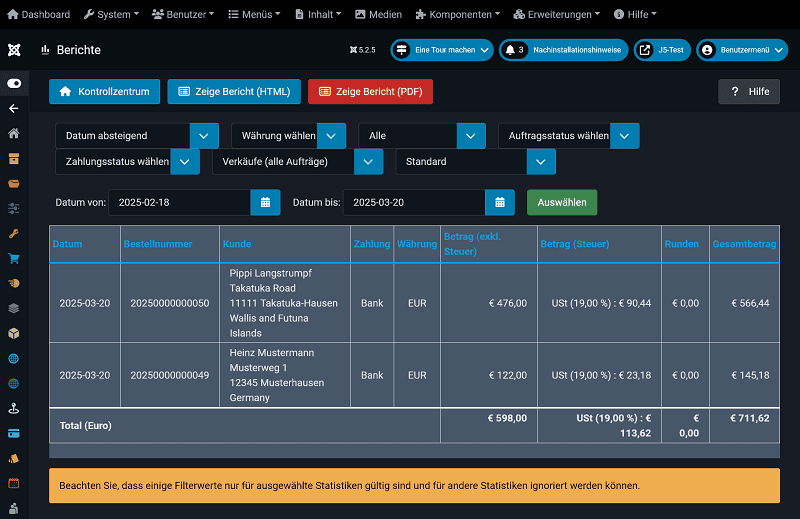Open the Erweiterungen menu
The image size is (800, 519).
point(556,15)
